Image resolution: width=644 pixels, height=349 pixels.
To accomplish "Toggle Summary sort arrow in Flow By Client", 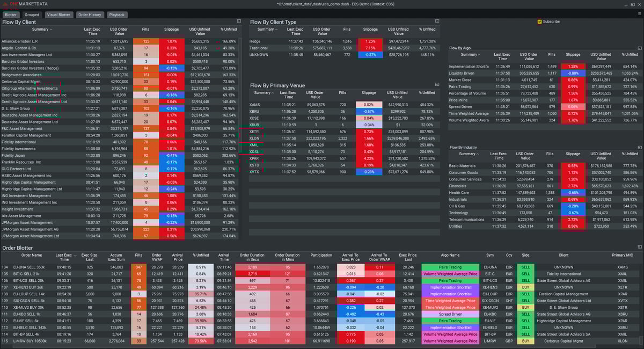I will pos(51,30).
